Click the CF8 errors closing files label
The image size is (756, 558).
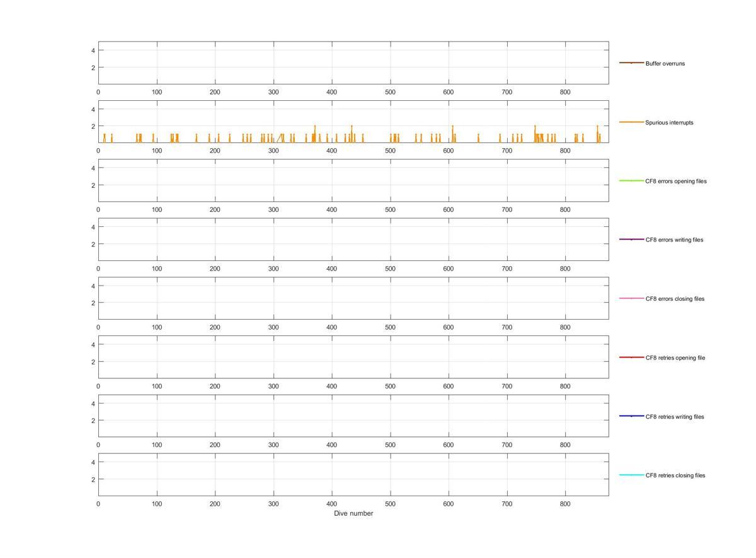[x=675, y=299]
